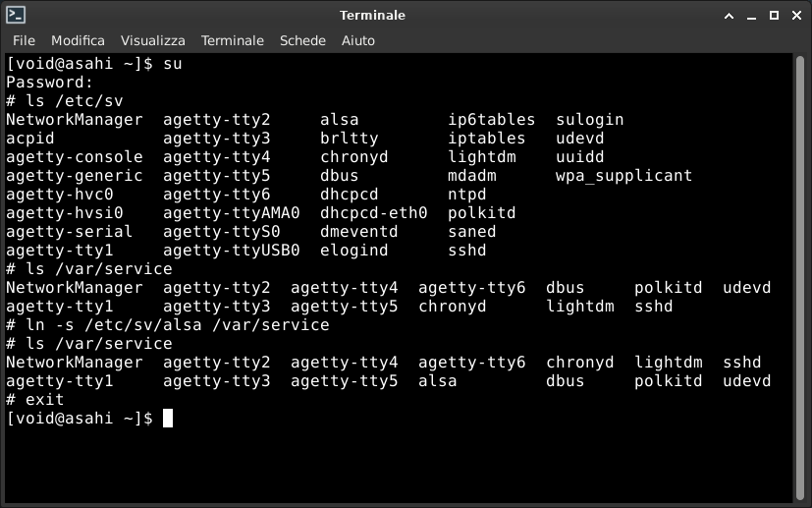Viewport: 812px width, 508px height.
Task: Click the agetty-ttyUSB0 entry
Action: click(232, 251)
